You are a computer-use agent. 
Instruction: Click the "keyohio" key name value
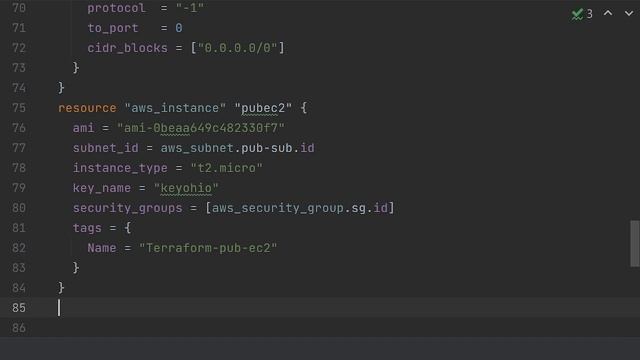click(x=186, y=188)
